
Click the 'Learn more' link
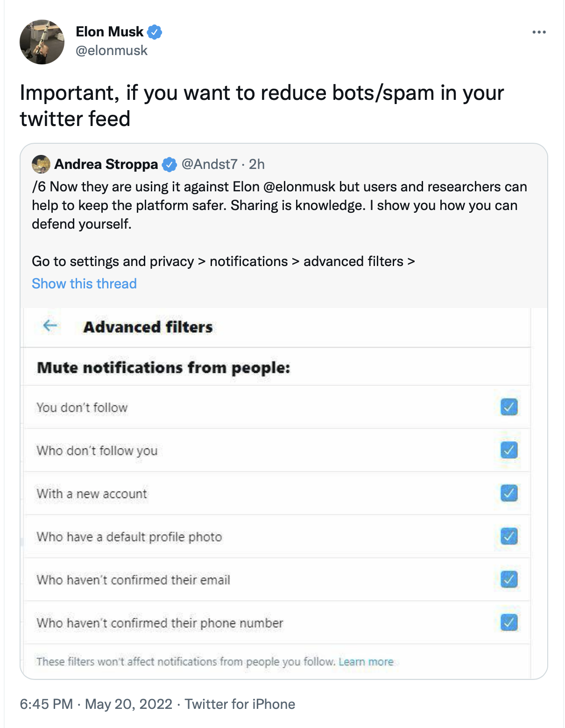366,662
